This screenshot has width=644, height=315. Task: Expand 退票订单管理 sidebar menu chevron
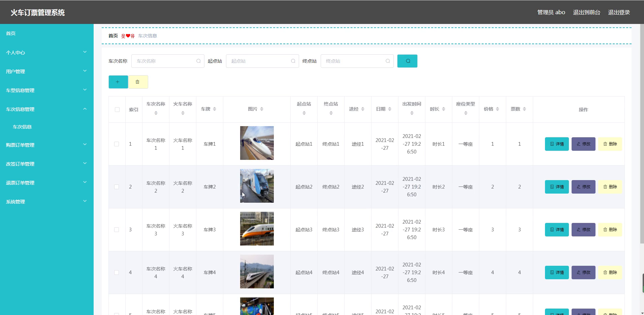(x=85, y=182)
